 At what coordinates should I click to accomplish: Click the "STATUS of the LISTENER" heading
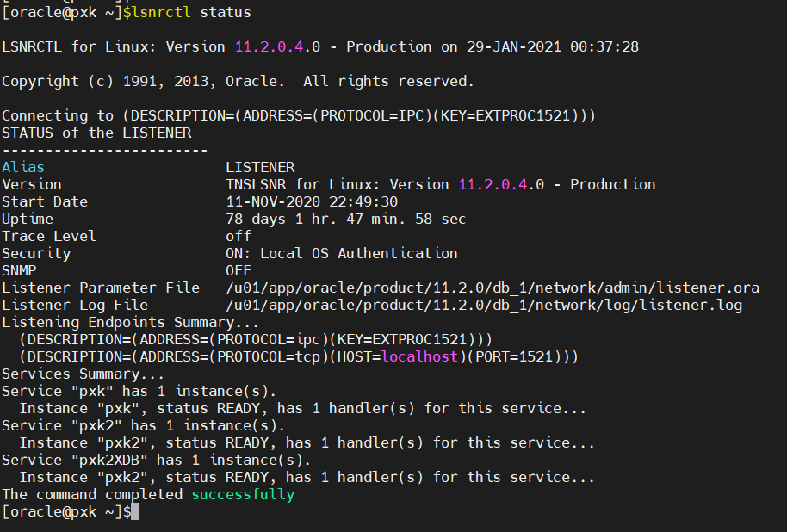coord(96,133)
